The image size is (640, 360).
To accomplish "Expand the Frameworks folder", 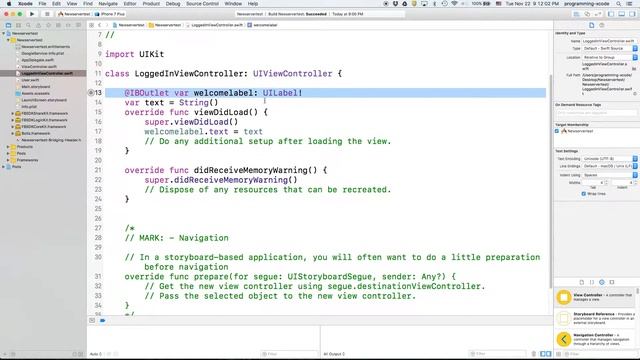I will point(8,160).
